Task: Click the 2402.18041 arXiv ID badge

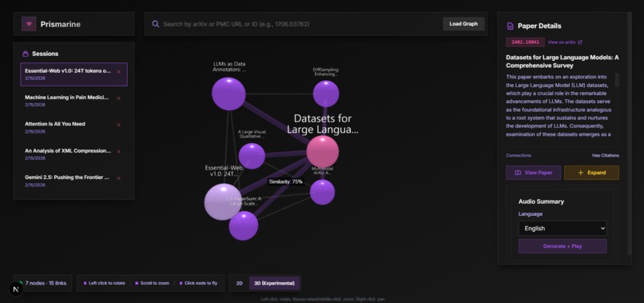Action: [525, 42]
